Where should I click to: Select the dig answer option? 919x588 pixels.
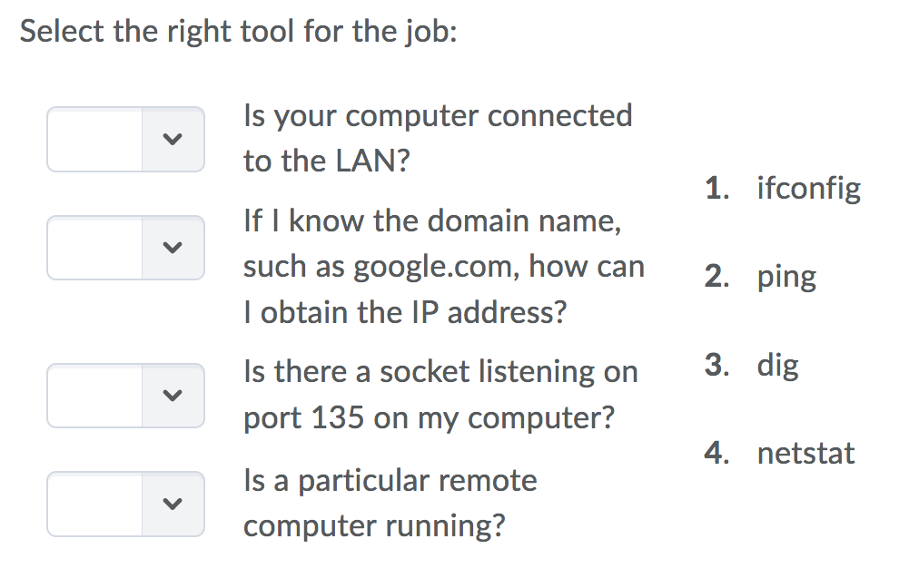[777, 365]
